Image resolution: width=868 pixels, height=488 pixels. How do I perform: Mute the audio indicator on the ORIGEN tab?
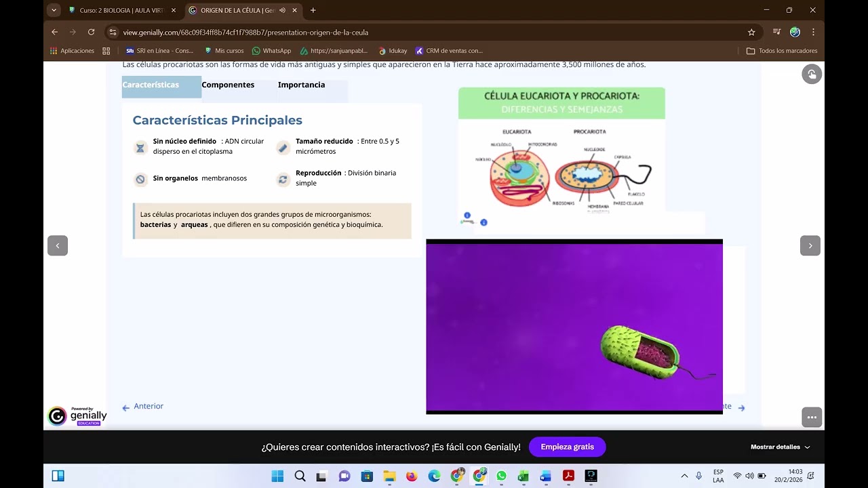282,10
